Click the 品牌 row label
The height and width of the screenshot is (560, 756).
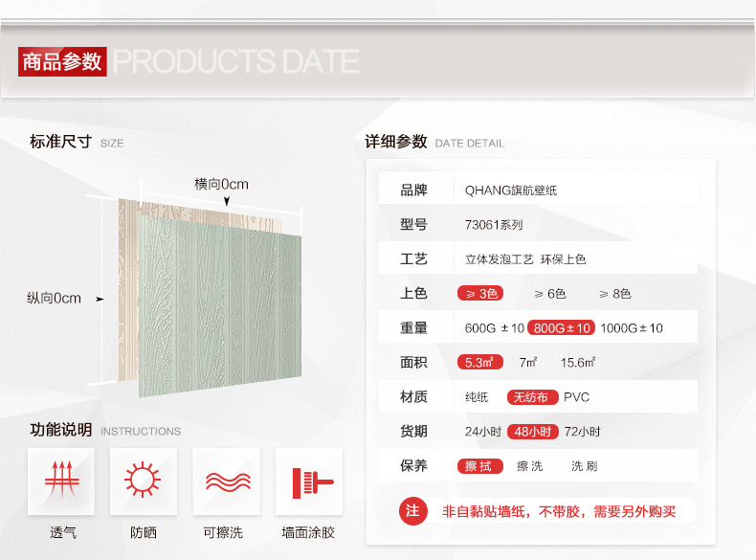[x=413, y=190]
